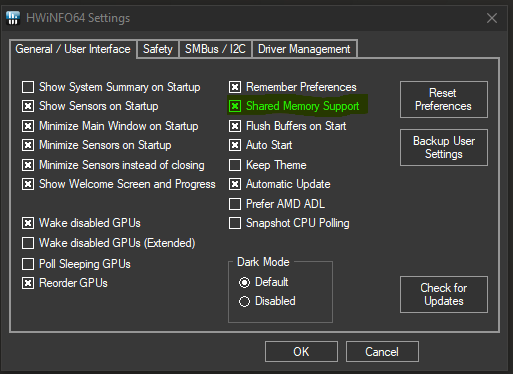
Task: Select the Default dark mode radio button
Action: pos(244,283)
